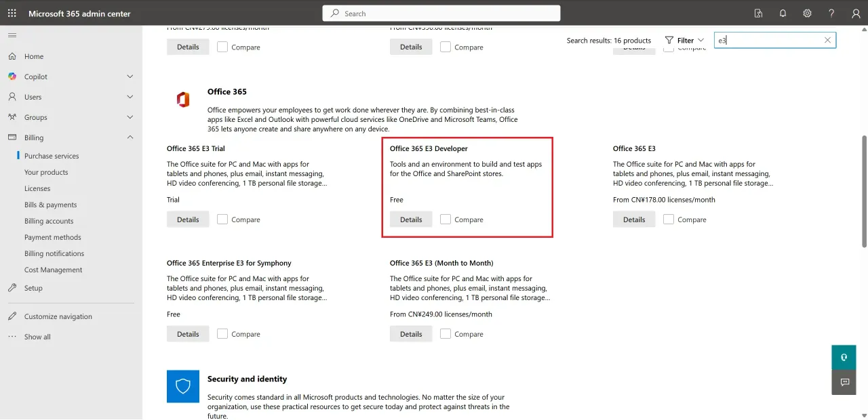
Task: Click the Office 365 logo icon
Action: click(183, 100)
